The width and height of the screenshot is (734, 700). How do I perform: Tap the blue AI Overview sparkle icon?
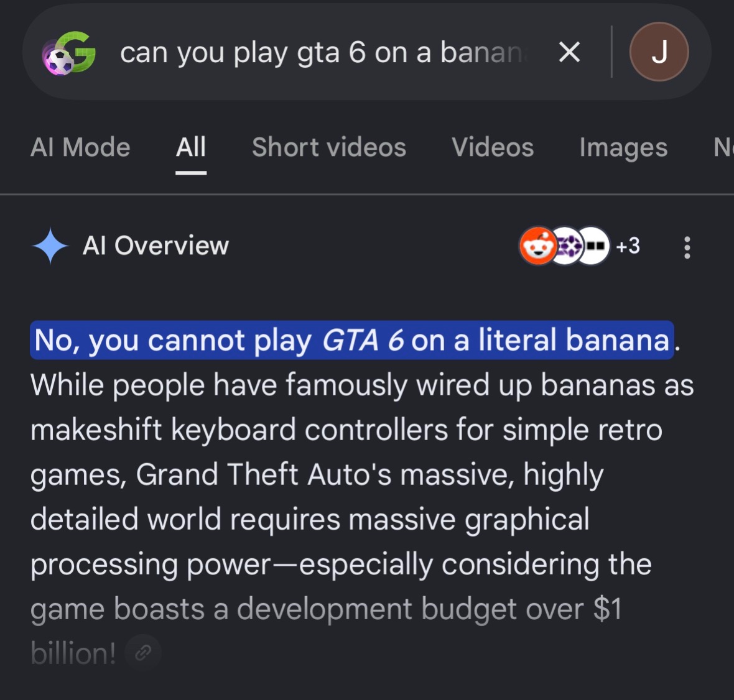tap(50, 246)
